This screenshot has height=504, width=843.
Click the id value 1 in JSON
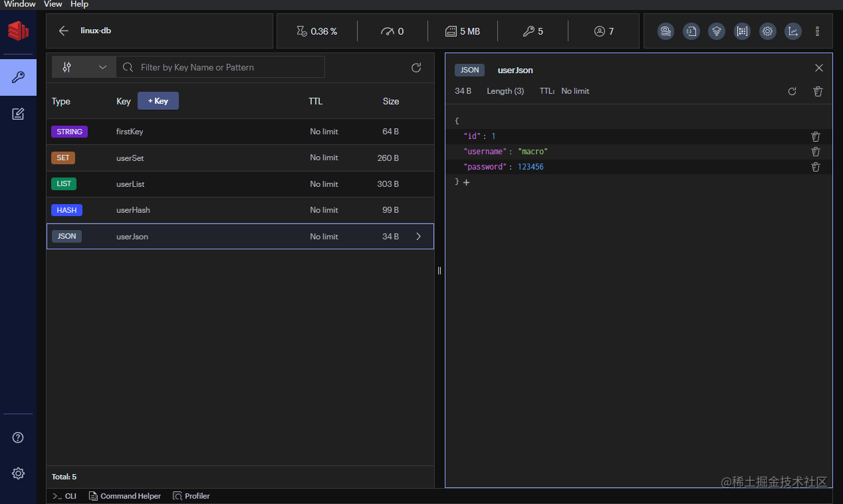[x=493, y=136]
